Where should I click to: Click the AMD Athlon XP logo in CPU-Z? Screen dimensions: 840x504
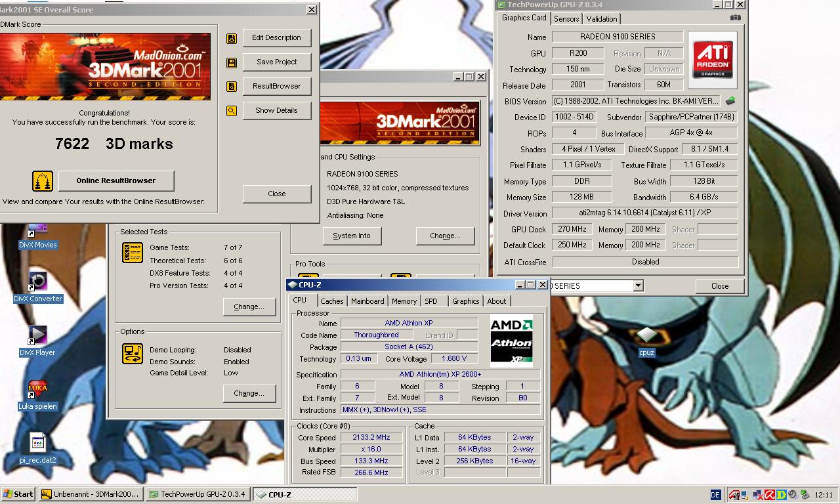pyautogui.click(x=512, y=341)
